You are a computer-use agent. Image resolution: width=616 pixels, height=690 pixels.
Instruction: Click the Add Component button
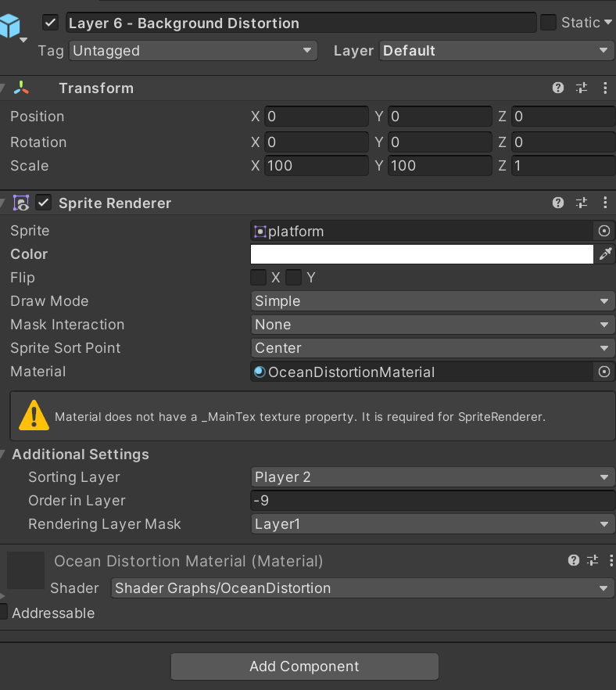tap(304, 666)
